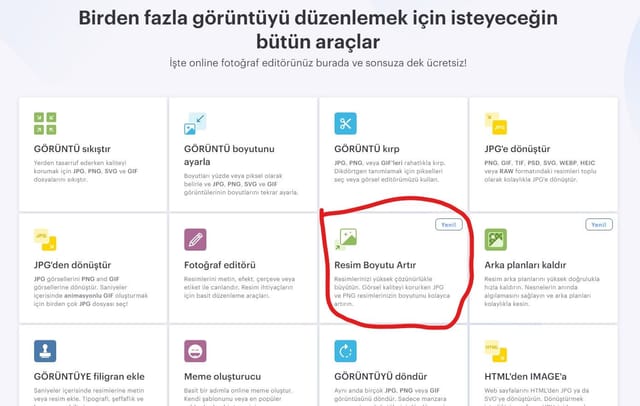
Task: Open the Fotoğraf editörü title link
Action: point(220,265)
